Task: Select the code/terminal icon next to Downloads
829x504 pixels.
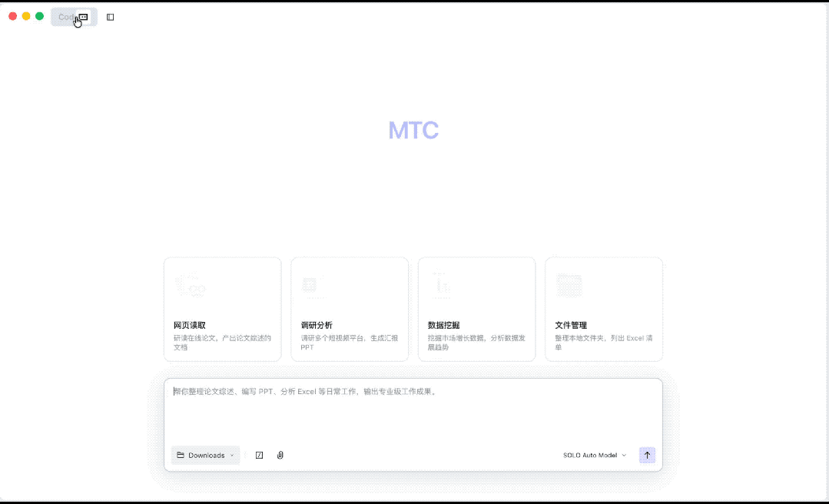Action: tap(259, 455)
